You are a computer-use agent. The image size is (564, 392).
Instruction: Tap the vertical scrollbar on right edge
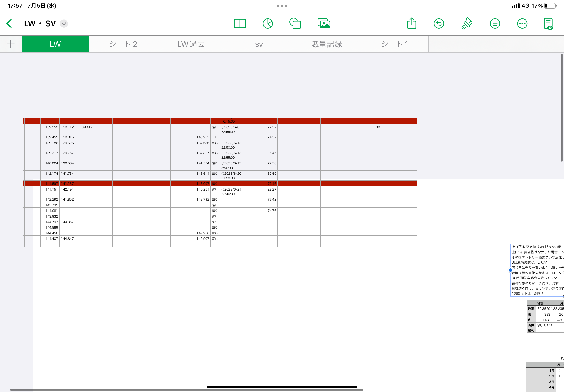coord(562,108)
